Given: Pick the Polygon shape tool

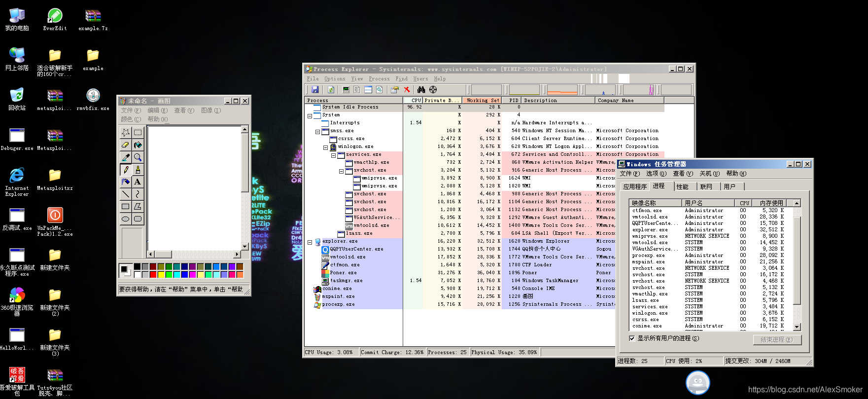Looking at the screenshot, I should click(x=138, y=207).
